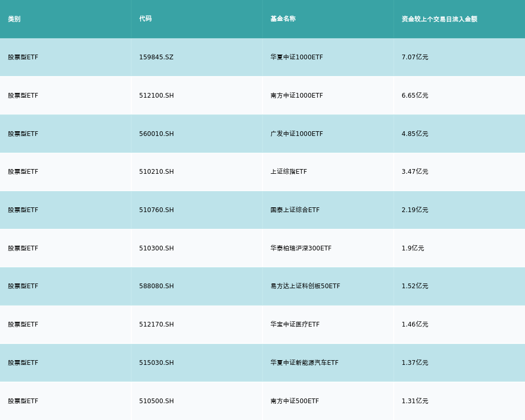
Task: Select inflow amount 1.9亿元
Action: [413, 248]
